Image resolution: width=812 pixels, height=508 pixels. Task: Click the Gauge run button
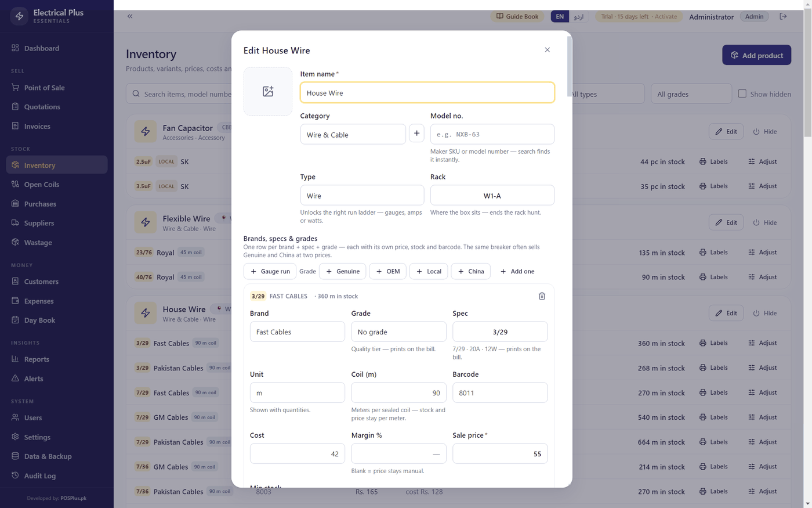(x=270, y=271)
